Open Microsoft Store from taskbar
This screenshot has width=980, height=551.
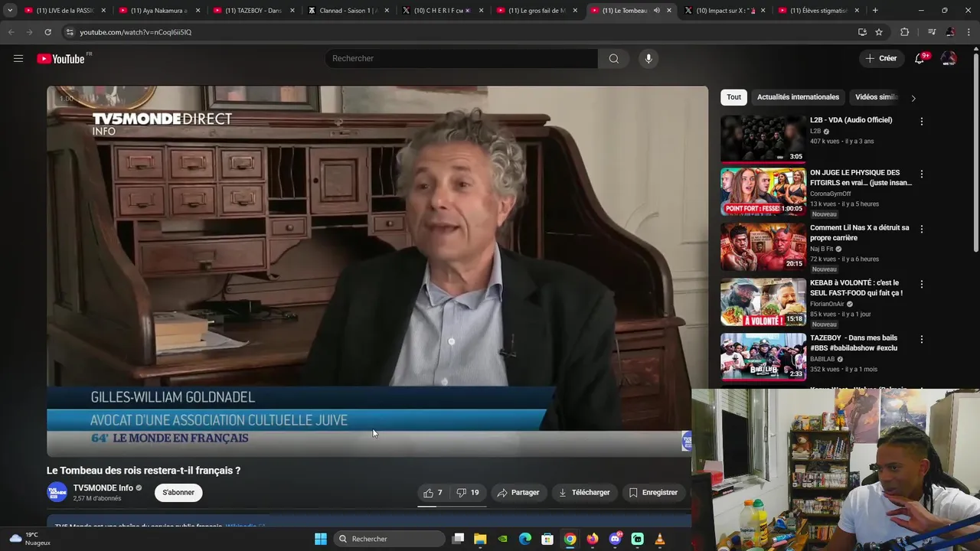point(547,539)
